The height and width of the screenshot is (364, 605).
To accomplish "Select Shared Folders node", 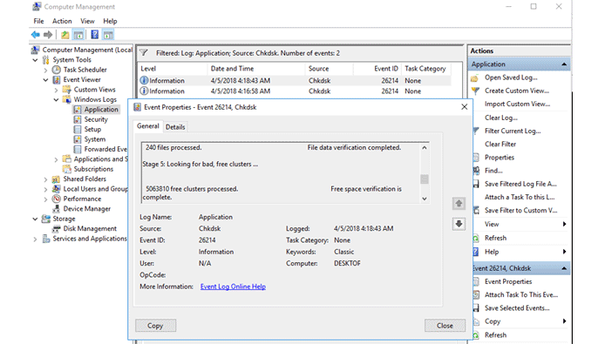I will tap(85, 179).
